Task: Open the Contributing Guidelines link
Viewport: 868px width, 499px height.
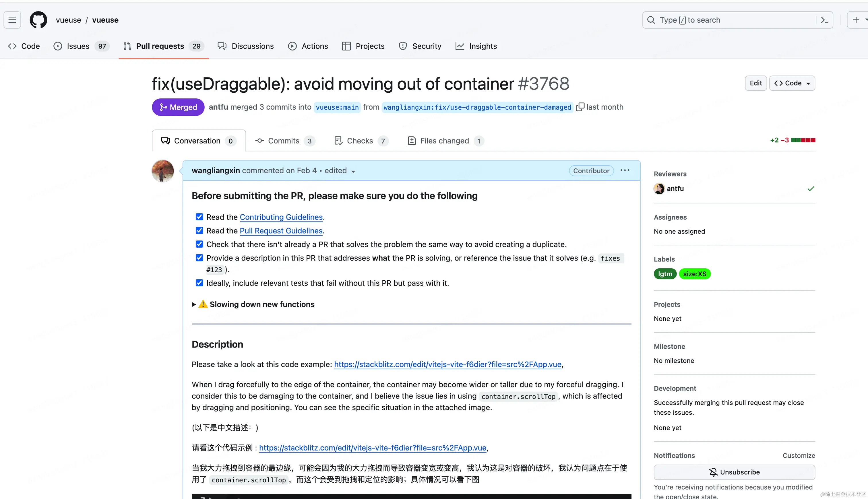Action: [281, 217]
